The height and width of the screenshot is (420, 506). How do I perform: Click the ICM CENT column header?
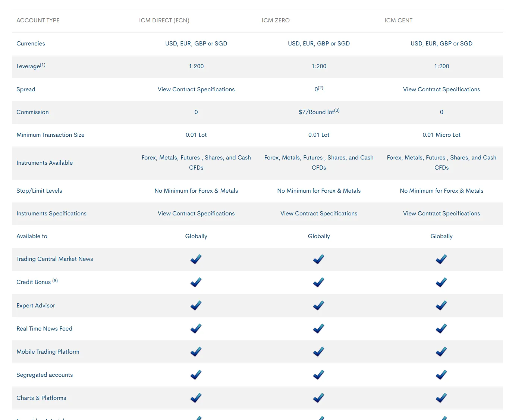tap(398, 20)
